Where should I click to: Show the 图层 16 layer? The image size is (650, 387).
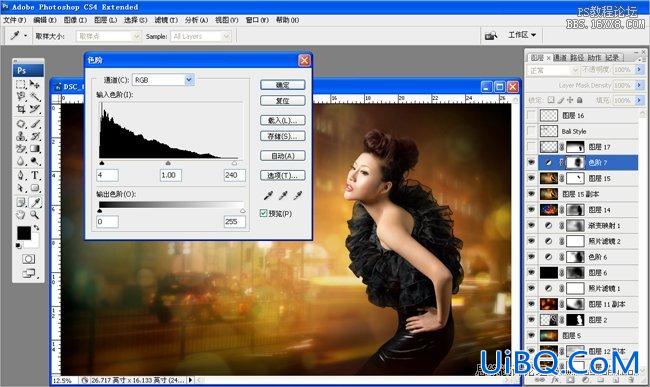531,115
